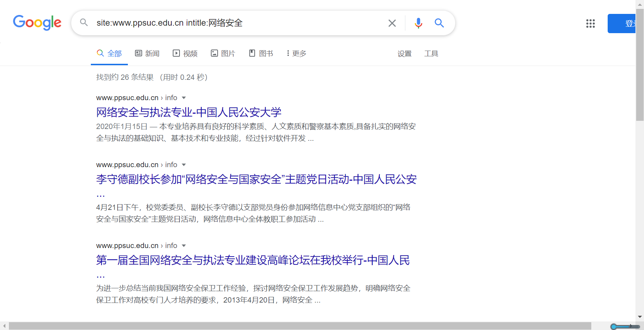
Task: Select the 全部 (All) results tab
Action: [109, 53]
